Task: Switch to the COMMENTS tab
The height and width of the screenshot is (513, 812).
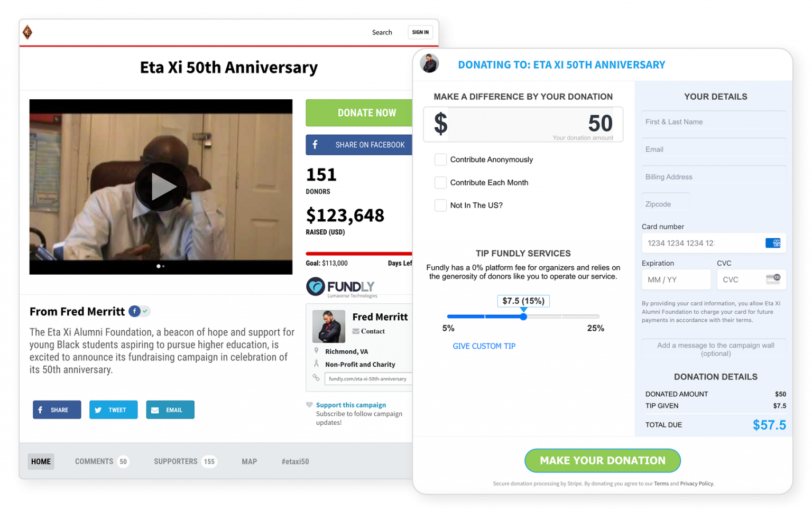Action: tap(94, 461)
